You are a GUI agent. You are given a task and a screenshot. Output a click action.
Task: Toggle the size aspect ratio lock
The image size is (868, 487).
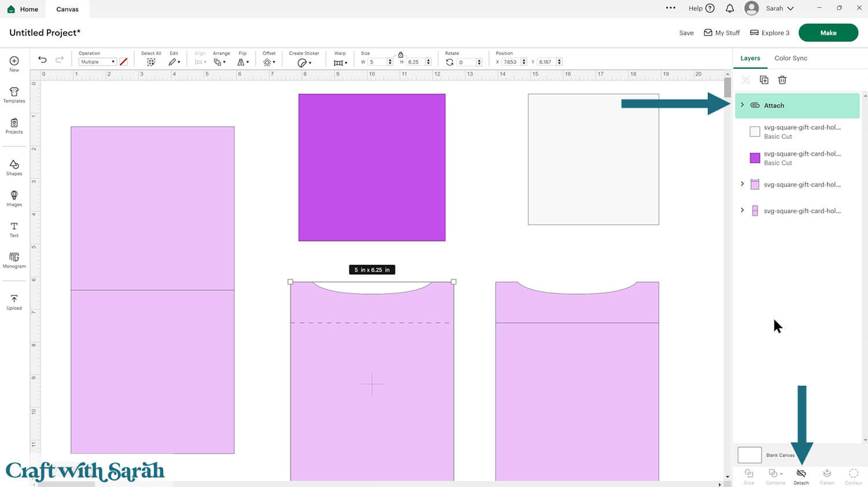click(400, 54)
